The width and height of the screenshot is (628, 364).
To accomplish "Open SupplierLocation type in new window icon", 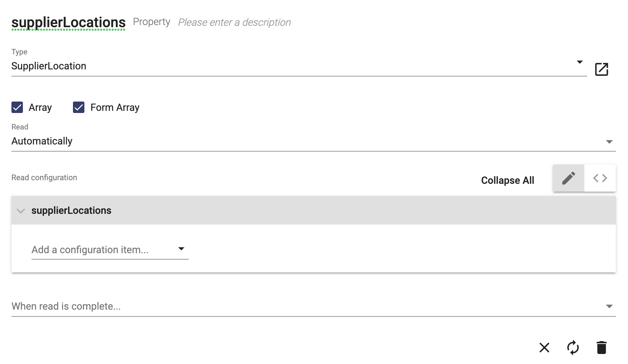I will (602, 69).
